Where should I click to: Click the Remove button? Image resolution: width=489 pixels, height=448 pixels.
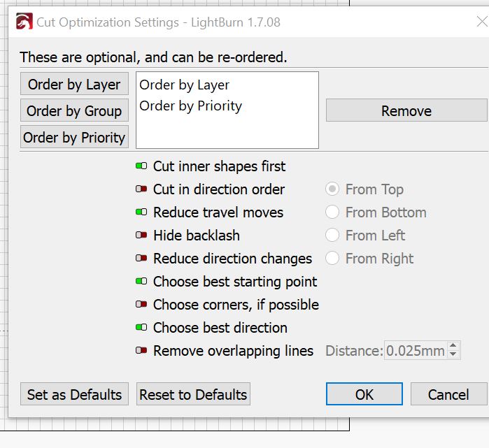pos(406,110)
